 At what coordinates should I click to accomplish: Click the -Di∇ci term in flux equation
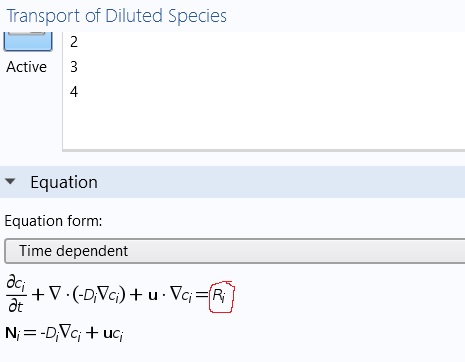(60, 333)
